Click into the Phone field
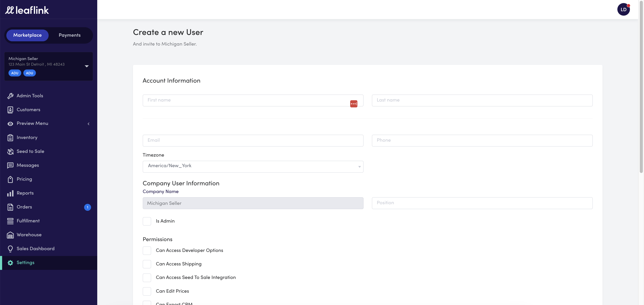 482,141
